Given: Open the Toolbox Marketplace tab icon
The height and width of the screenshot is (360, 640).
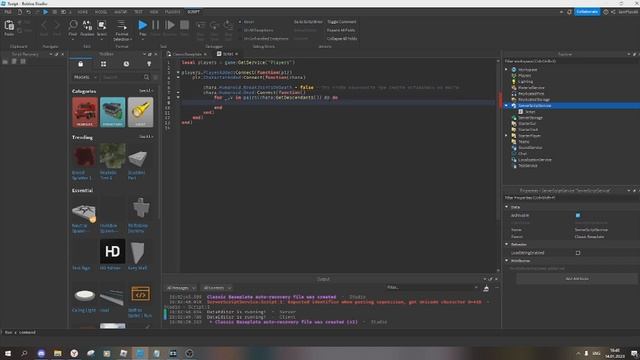Looking at the screenshot, I should pos(80,64).
